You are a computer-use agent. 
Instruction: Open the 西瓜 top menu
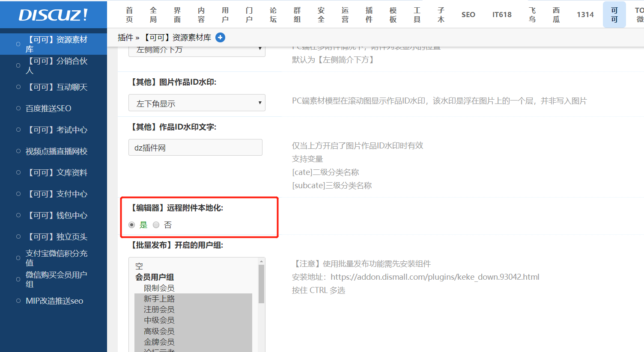click(556, 15)
